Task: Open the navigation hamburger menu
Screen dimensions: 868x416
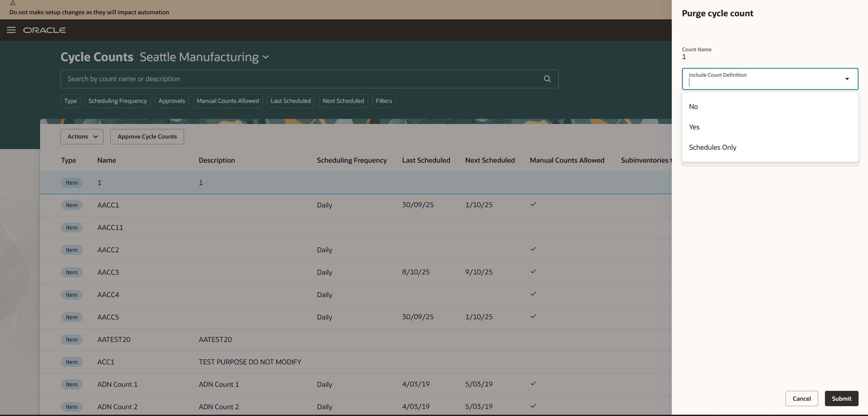Action: (x=11, y=30)
